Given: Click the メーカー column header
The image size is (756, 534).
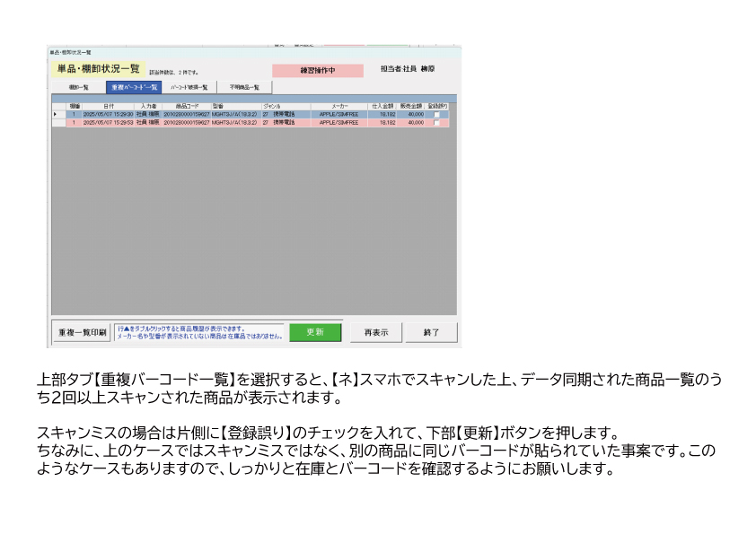Looking at the screenshot, I should tap(339, 107).
